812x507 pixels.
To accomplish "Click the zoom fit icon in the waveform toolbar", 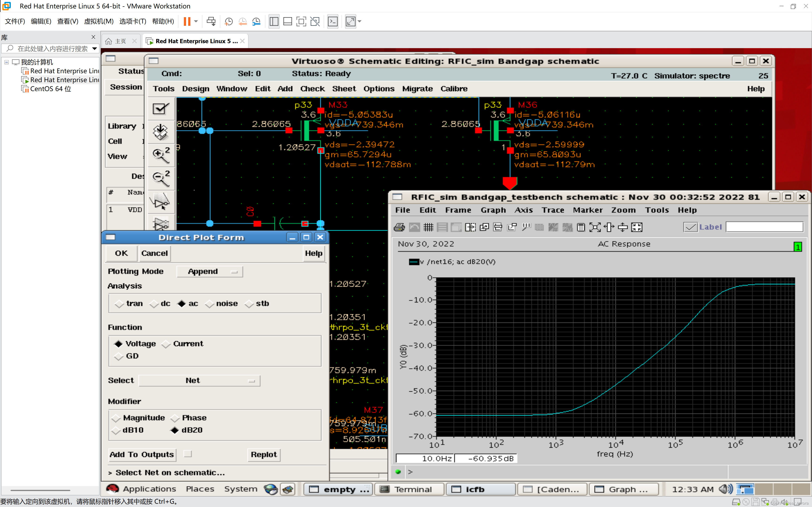I will [x=595, y=227].
